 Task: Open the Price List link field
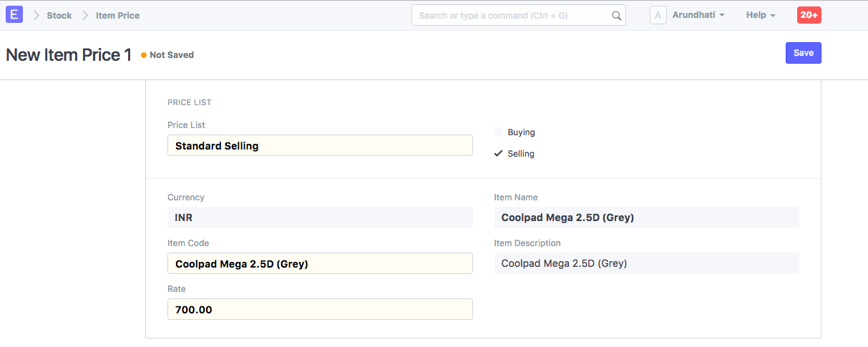pyautogui.click(x=320, y=146)
